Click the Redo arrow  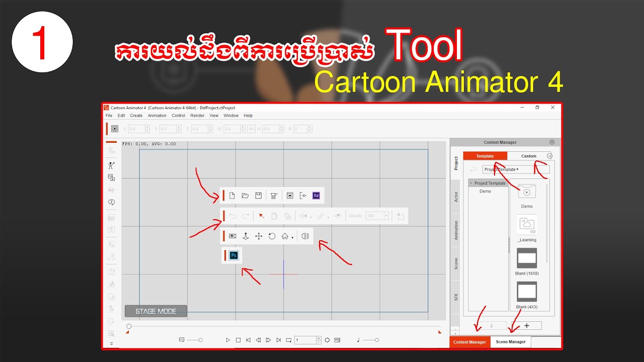(x=246, y=216)
